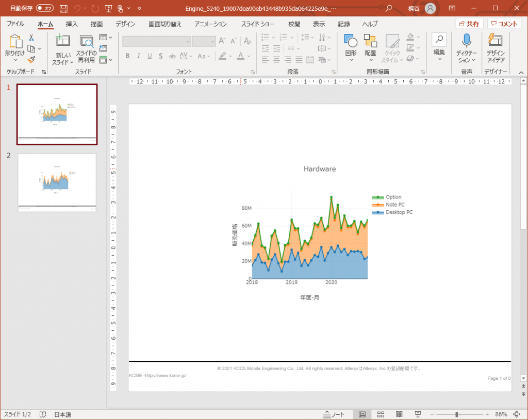The height and width of the screenshot is (420, 528).
Task: Toggle the AutoSave (自動保存) switch
Action: [45, 8]
